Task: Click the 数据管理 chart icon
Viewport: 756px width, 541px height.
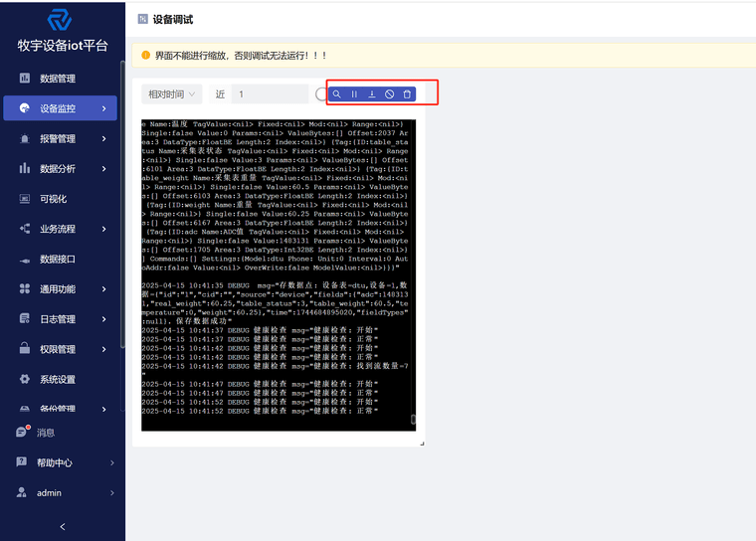Action: coord(25,79)
